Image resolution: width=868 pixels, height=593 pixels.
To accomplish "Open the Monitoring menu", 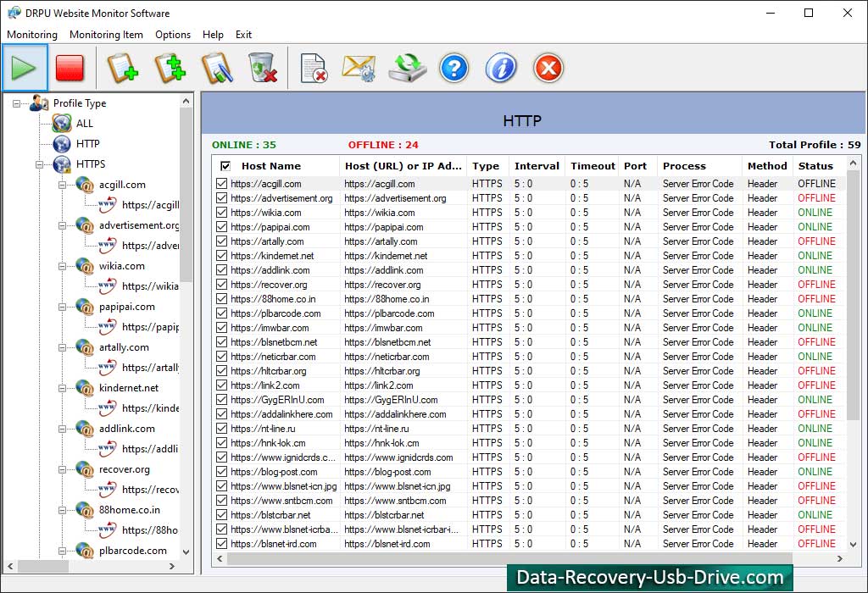I will tap(32, 34).
